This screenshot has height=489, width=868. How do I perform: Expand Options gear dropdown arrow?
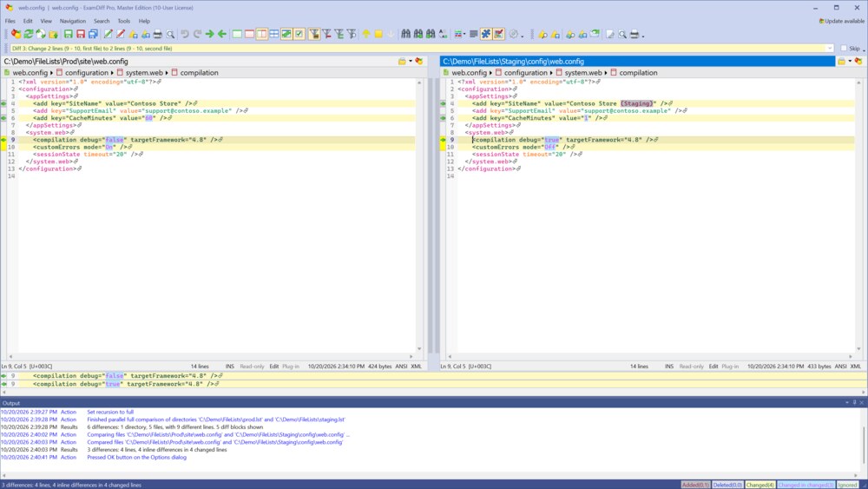[x=522, y=36]
